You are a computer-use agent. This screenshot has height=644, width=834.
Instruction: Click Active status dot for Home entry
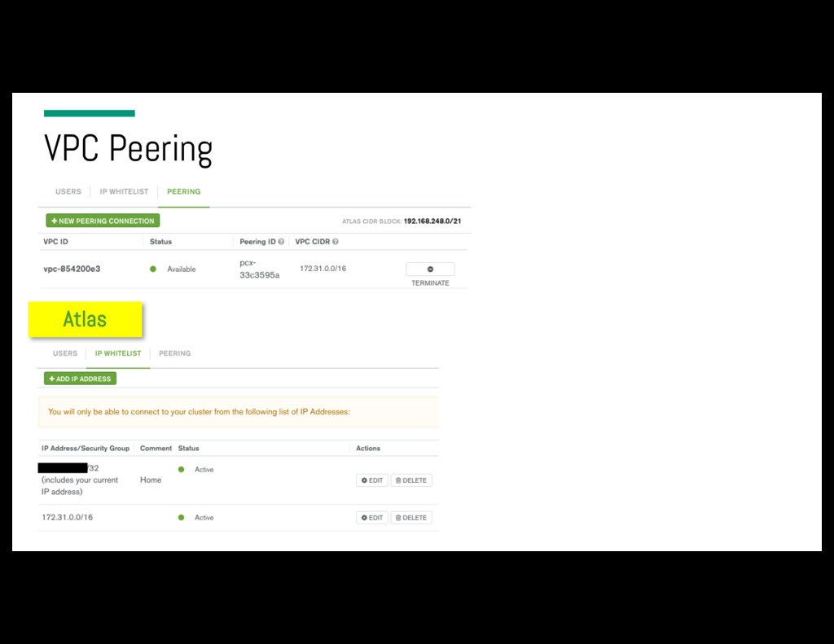pyautogui.click(x=182, y=470)
